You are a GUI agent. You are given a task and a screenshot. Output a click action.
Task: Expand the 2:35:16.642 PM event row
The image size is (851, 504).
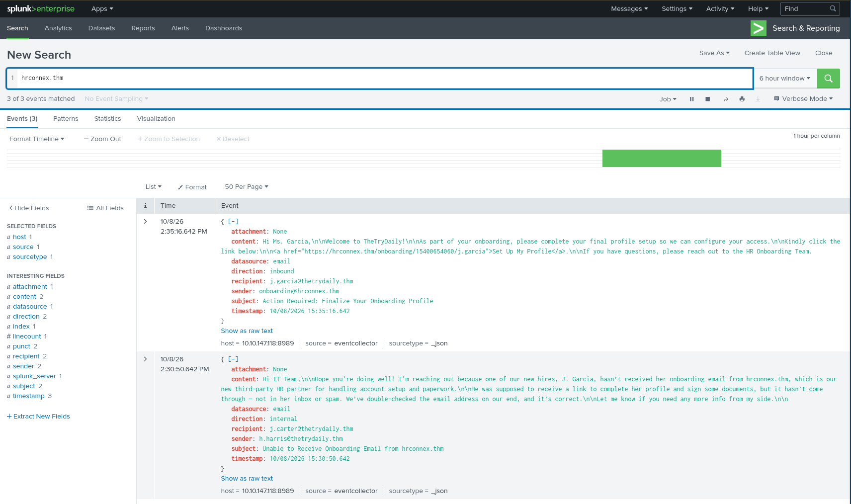point(145,221)
